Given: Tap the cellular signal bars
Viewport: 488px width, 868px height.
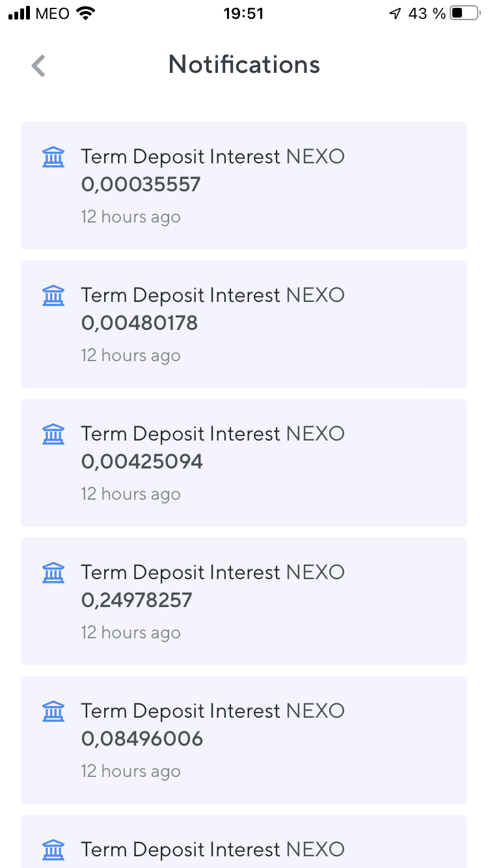Looking at the screenshot, I should (x=20, y=14).
